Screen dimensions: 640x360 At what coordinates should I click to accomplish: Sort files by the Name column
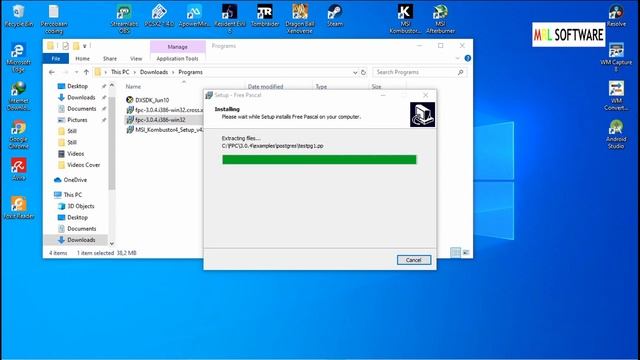[x=133, y=87]
